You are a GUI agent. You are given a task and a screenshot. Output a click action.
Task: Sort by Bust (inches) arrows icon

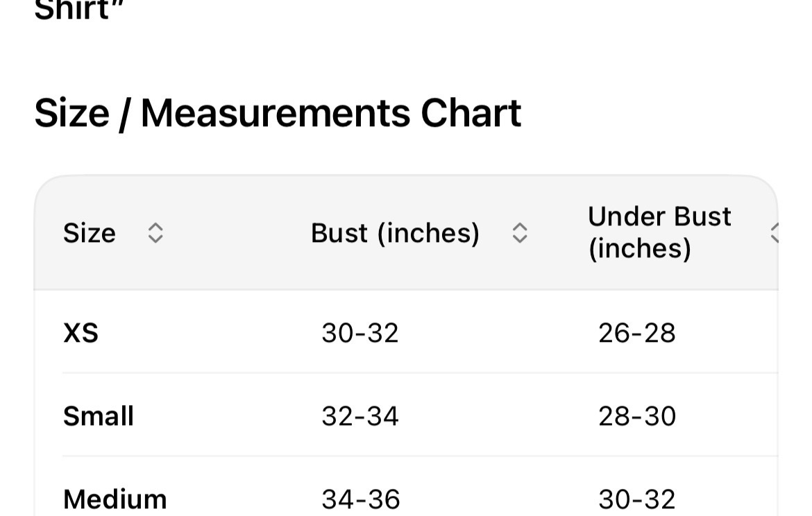click(519, 233)
